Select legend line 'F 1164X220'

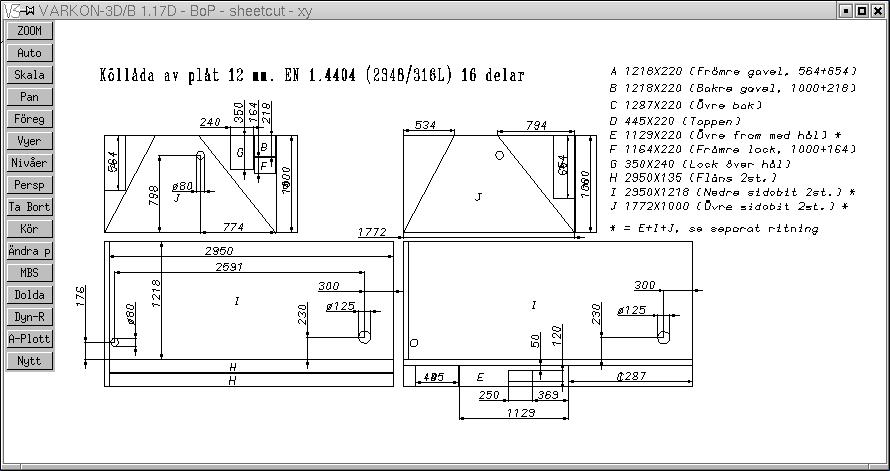point(733,150)
